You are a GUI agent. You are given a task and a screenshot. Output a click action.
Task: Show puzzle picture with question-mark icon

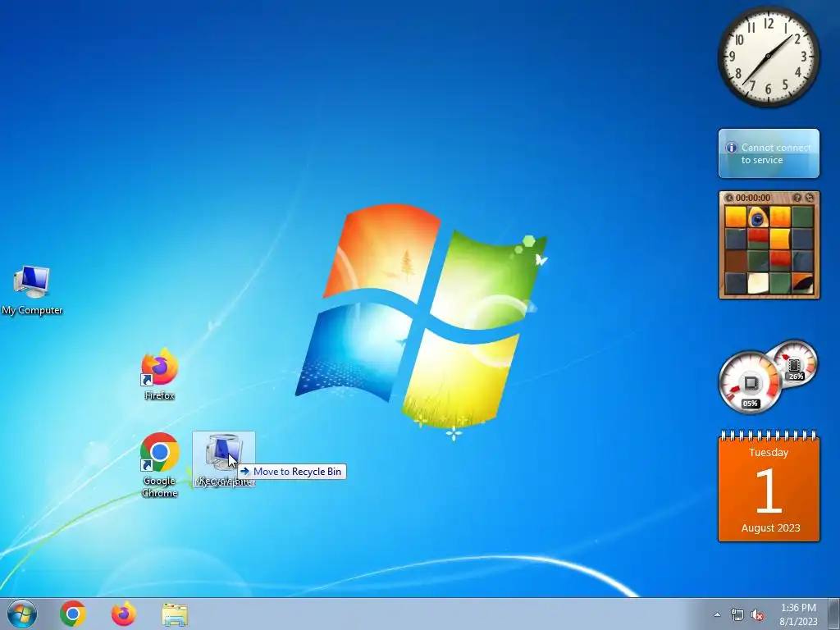[797, 198]
